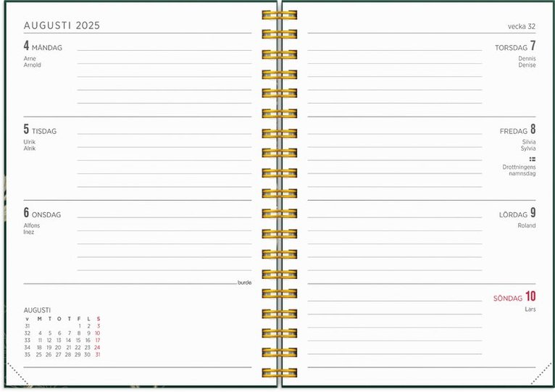Screen dimensions: 555x392
Task: Click the first writing line beside Måndag
Action: coord(164,50)
